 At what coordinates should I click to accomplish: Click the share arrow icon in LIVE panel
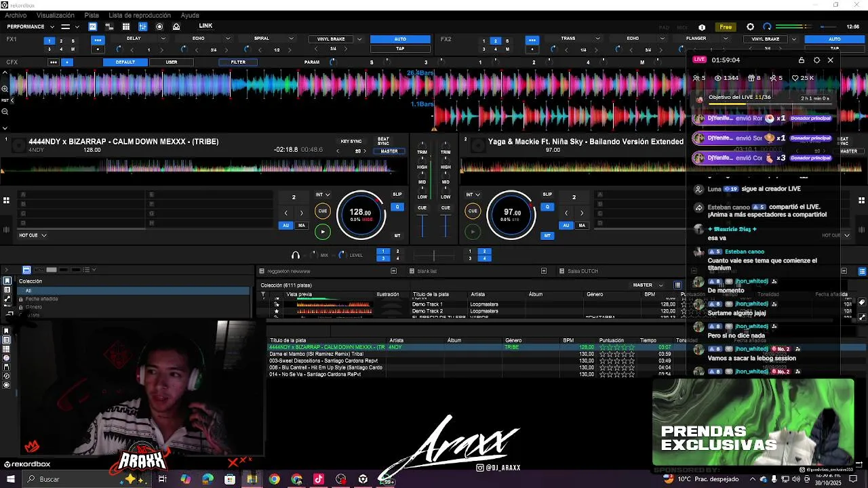(698, 207)
